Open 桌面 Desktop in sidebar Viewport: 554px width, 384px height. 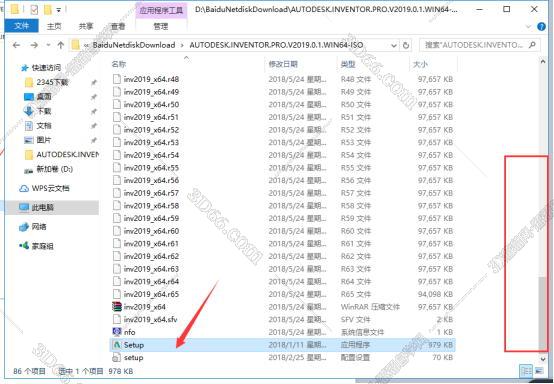click(44, 97)
